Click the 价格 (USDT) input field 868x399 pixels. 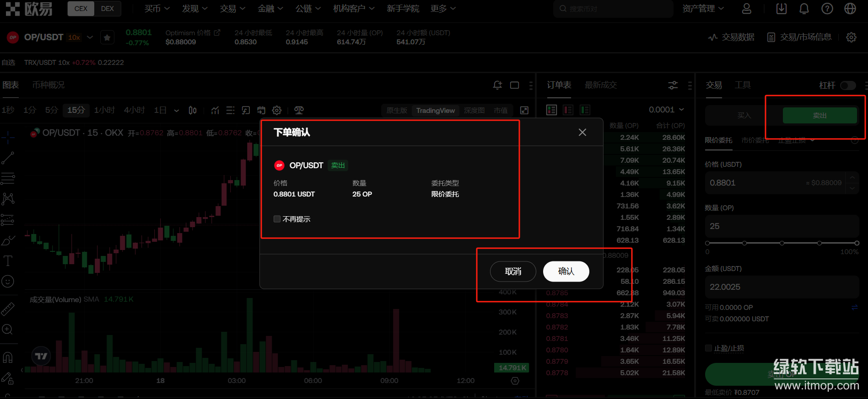point(782,183)
